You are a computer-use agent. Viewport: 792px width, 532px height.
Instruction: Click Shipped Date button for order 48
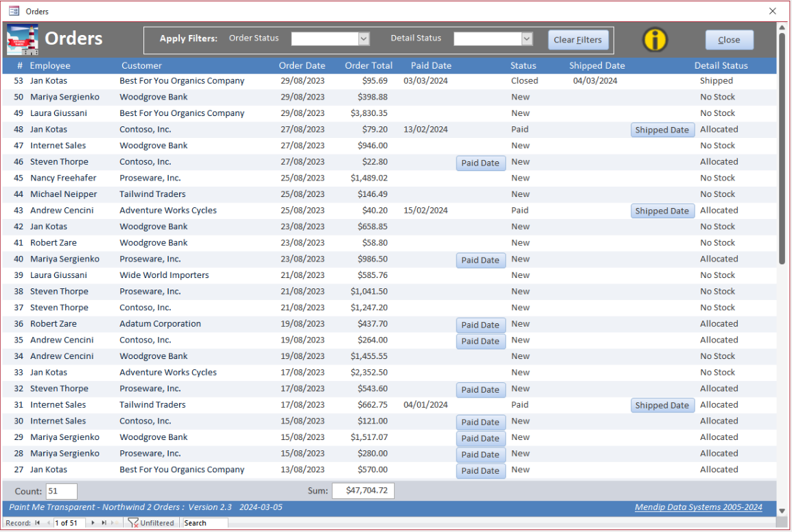tap(662, 130)
